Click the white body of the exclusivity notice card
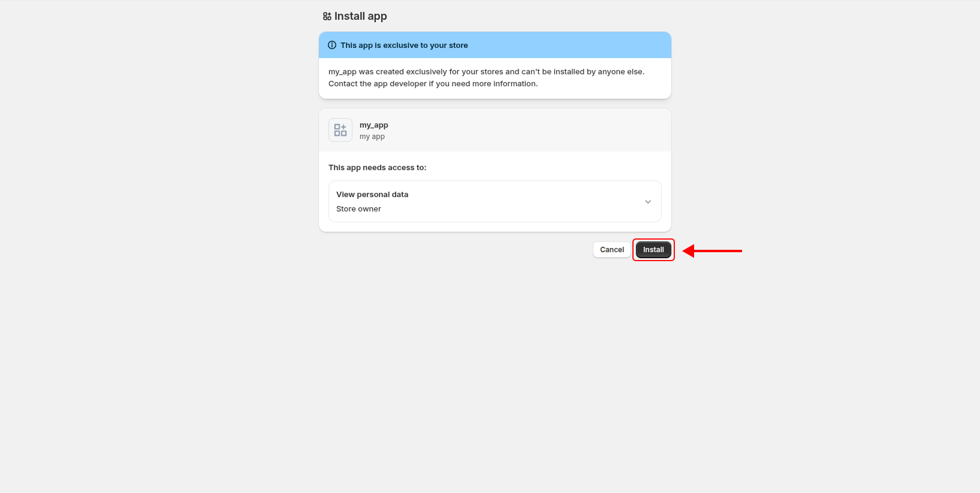Viewport: 980px width, 493px height. click(x=599, y=90)
